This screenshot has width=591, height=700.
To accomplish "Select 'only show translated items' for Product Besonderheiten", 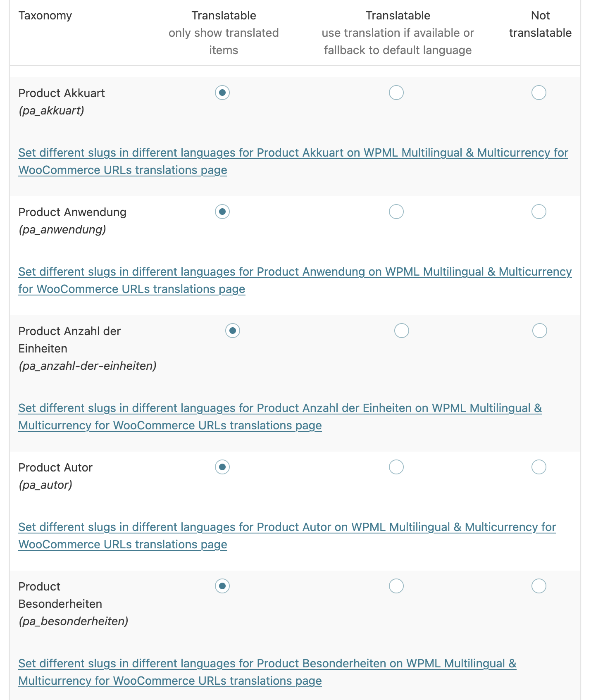I will pos(222,586).
